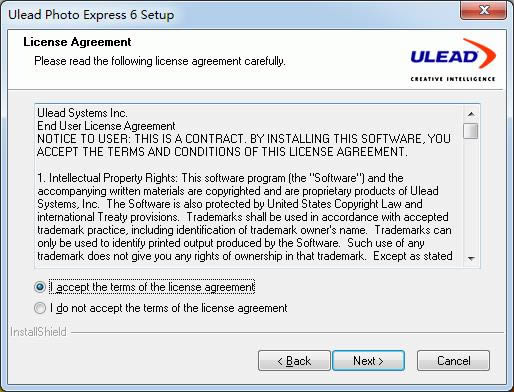Image resolution: width=514 pixels, height=392 pixels.
Task: Select the accept license terms radio button
Action: [x=40, y=287]
